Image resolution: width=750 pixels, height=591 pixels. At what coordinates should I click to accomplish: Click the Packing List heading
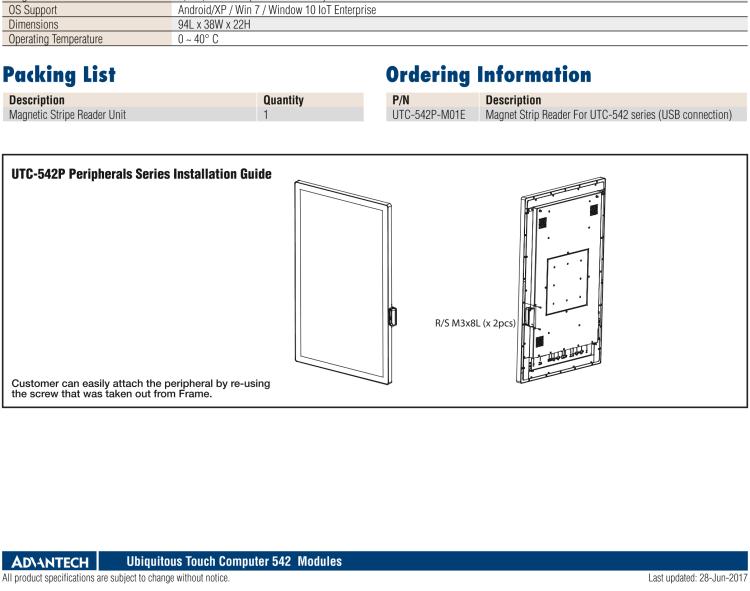pos(61,76)
